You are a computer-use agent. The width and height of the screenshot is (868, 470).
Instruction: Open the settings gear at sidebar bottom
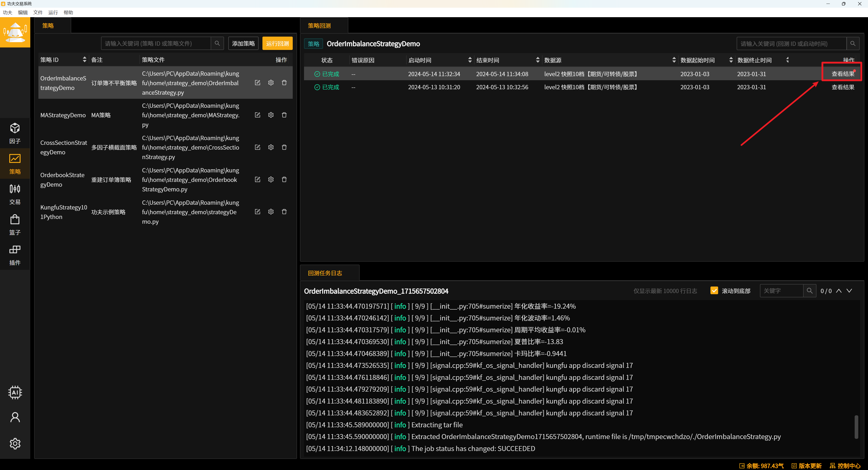click(x=15, y=443)
